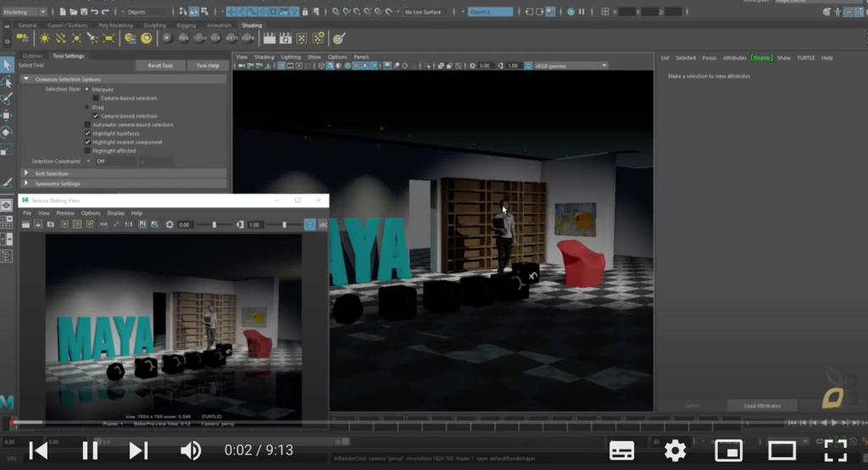The width and height of the screenshot is (868, 470).
Task: Switch to the Poly Modeling shelf tab
Action: point(115,25)
